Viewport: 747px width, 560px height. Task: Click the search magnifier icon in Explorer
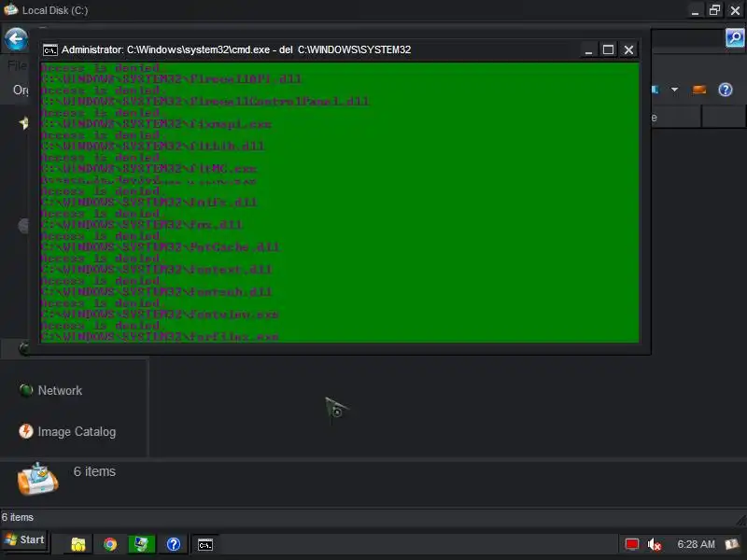(x=735, y=37)
